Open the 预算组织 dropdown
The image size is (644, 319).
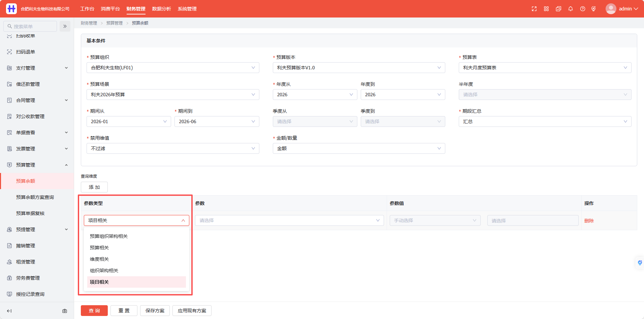coord(173,68)
